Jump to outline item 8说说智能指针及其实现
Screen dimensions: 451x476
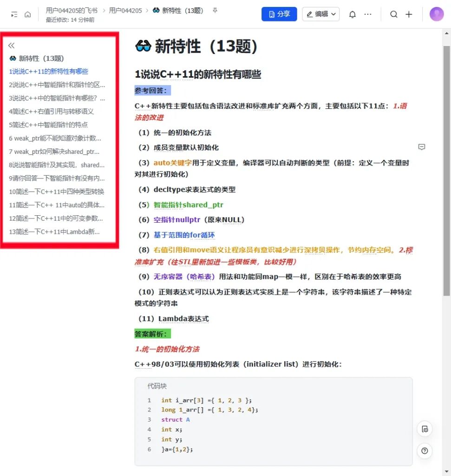(x=57, y=165)
